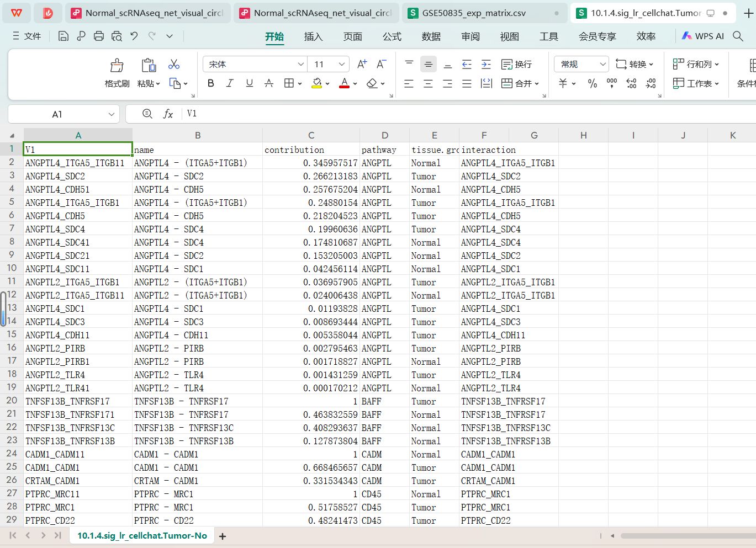The image size is (756, 548).
Task: Align text left
Action: [409, 83]
